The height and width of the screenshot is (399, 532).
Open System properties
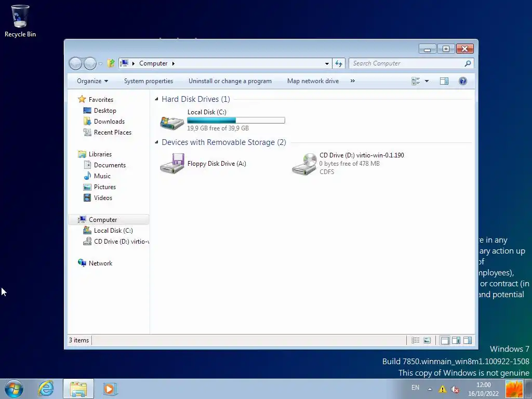tap(148, 81)
